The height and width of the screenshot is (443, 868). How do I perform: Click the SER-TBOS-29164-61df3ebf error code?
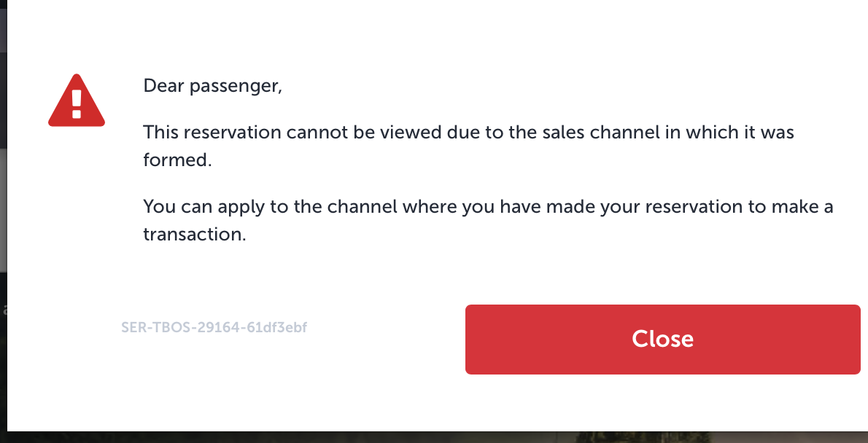click(214, 328)
